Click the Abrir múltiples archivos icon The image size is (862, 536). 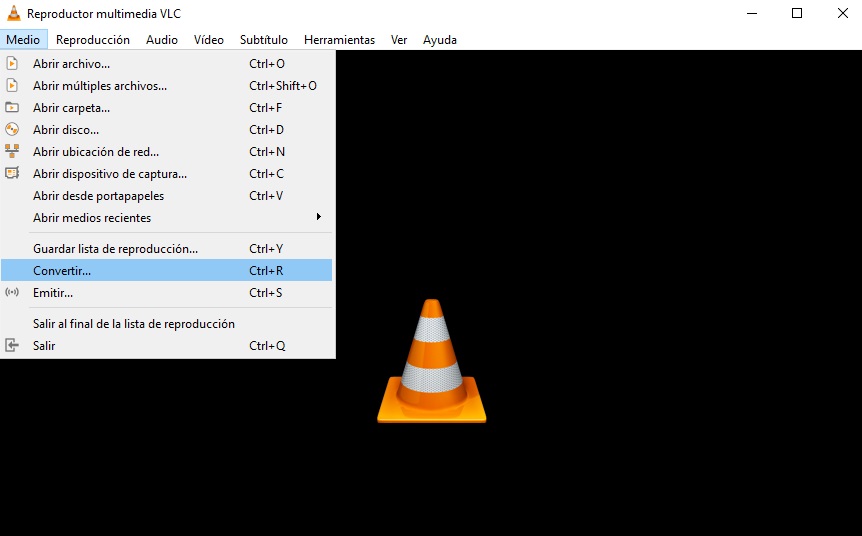point(12,86)
